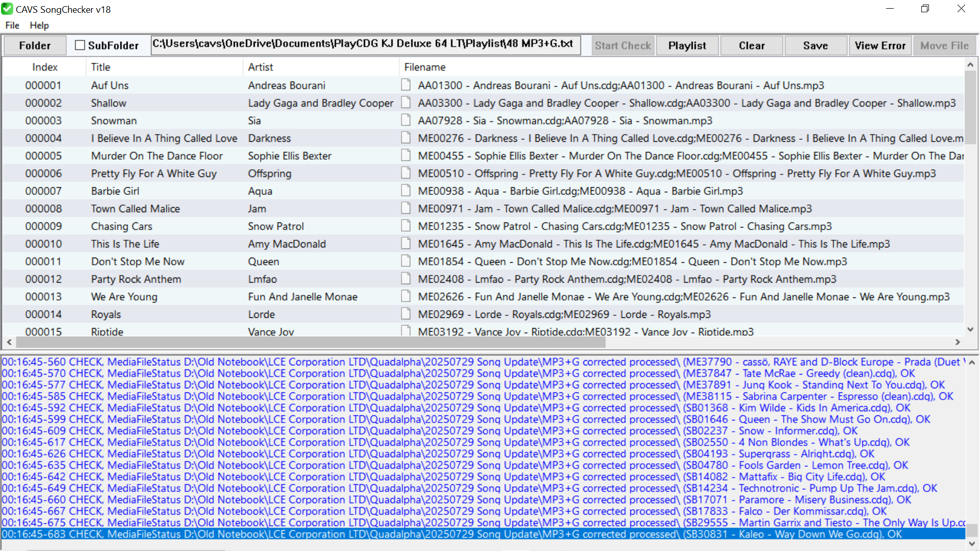Screen dimensions: 980x551
Task: Click the SongChecker green checkmark app icon
Action: click(7, 9)
